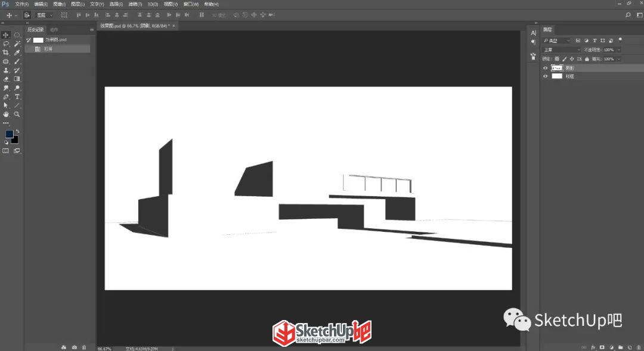Toggle the Auto-Select checkbox in options bar
This screenshot has height=351, width=644.
tap(27, 15)
